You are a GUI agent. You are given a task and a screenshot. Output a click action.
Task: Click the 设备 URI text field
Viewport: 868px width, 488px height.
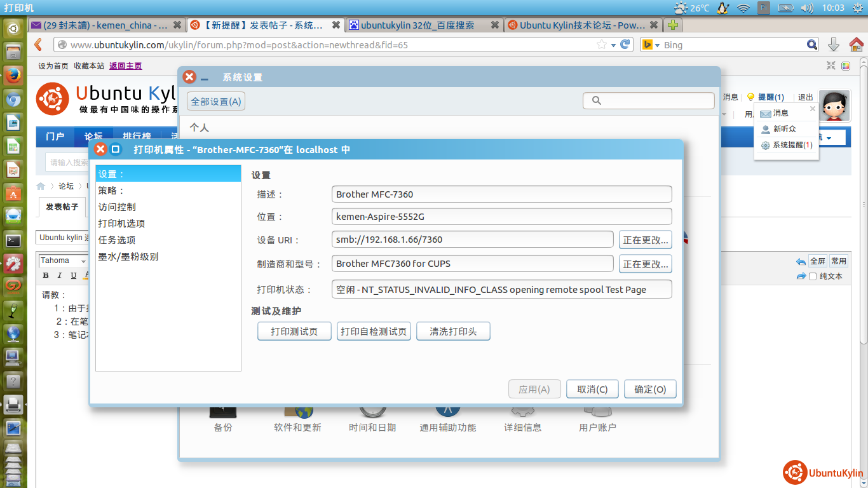click(472, 240)
